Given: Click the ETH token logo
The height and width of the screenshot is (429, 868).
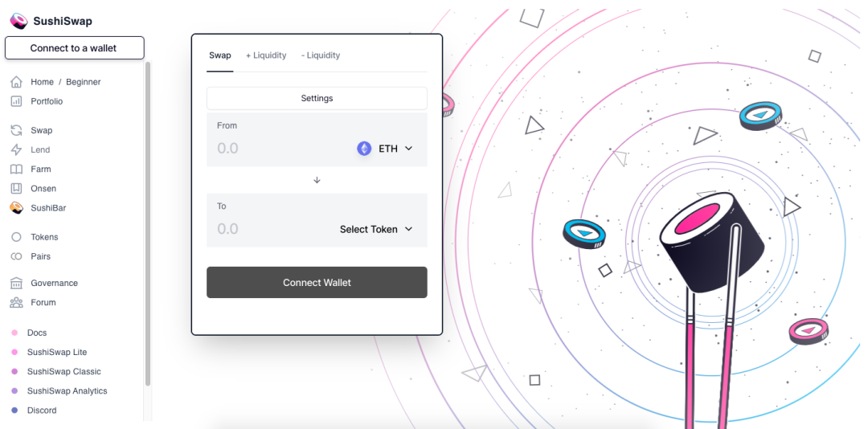Looking at the screenshot, I should click(x=364, y=149).
